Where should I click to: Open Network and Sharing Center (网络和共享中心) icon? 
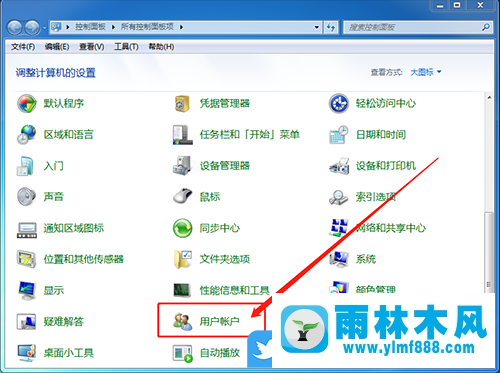[x=339, y=227]
